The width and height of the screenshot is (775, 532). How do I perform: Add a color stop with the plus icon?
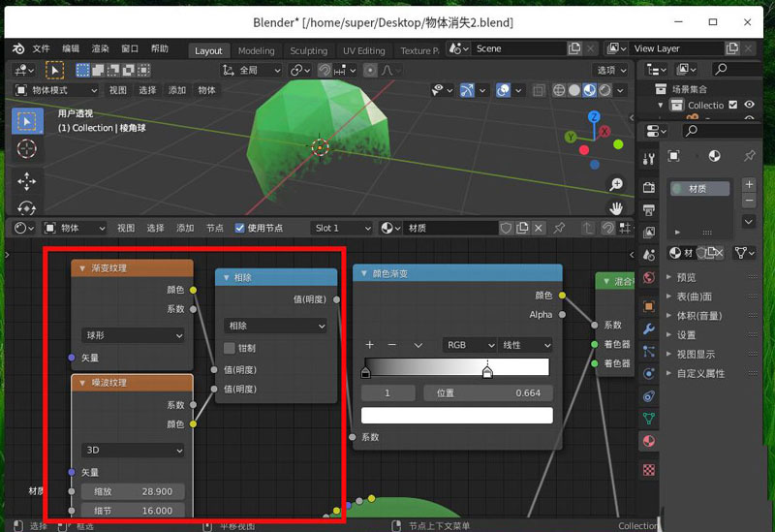pyautogui.click(x=369, y=345)
